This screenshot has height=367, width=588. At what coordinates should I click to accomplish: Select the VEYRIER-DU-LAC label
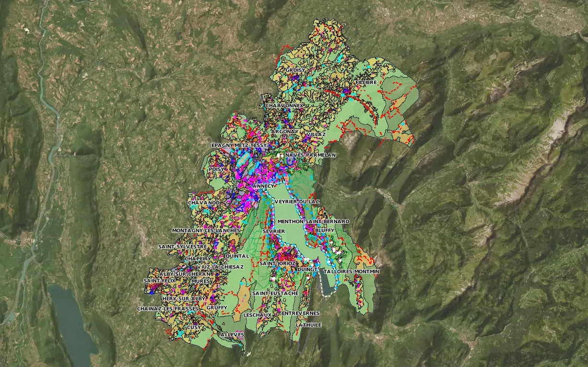point(297,202)
